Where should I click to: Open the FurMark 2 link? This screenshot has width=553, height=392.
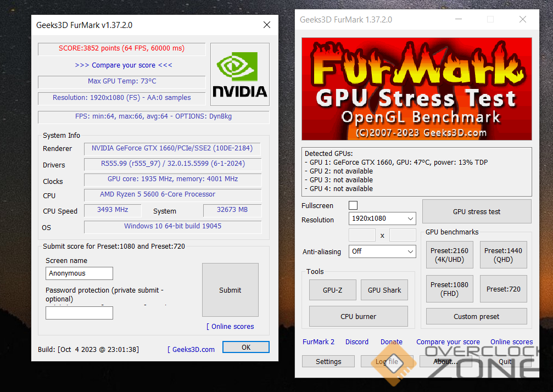319,342
